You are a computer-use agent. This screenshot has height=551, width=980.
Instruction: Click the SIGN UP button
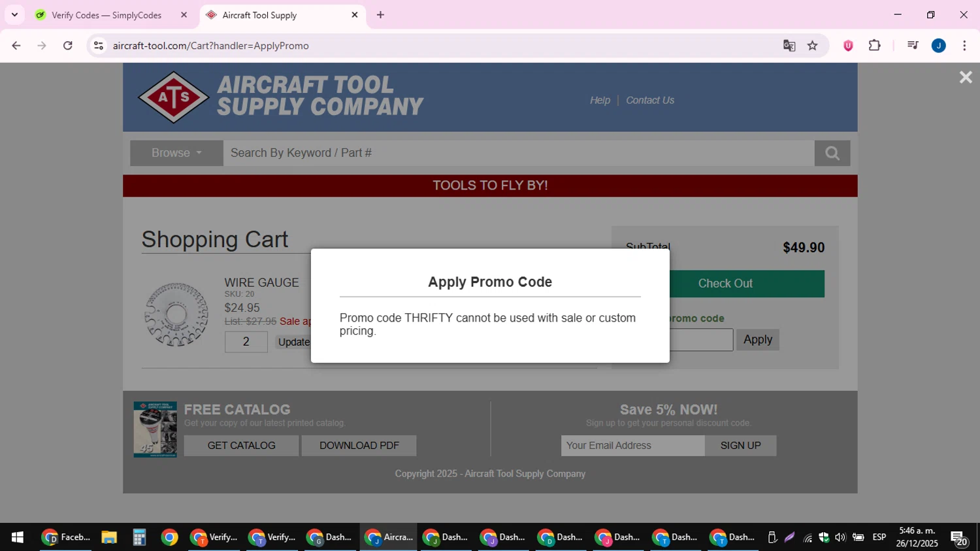(x=740, y=446)
